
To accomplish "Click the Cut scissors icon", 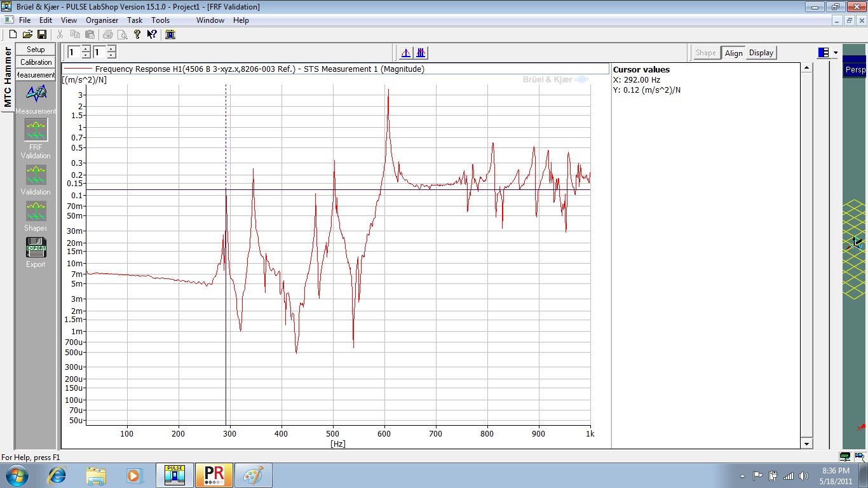I will (x=60, y=34).
